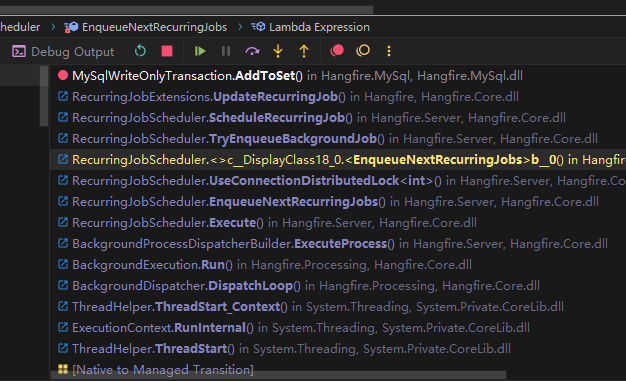Click the breakpoint dot on AddToSet frame

[63, 75]
